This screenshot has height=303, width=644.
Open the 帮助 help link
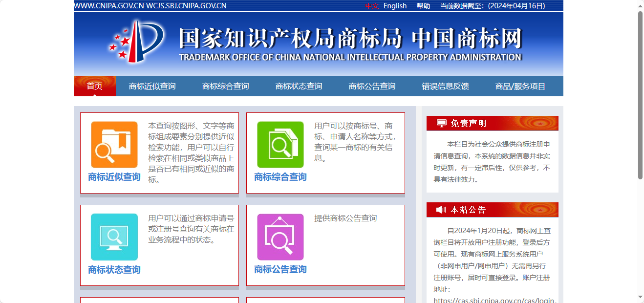(423, 6)
